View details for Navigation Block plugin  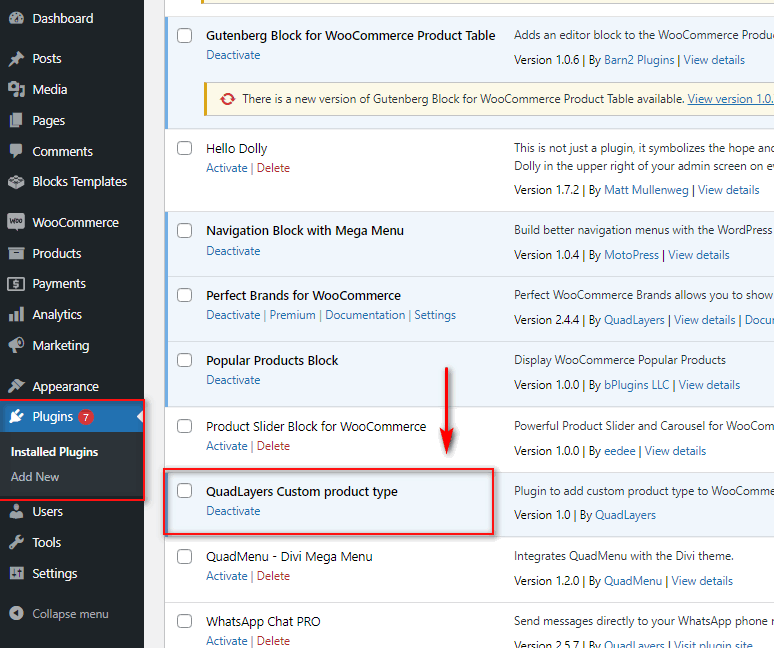[698, 255]
